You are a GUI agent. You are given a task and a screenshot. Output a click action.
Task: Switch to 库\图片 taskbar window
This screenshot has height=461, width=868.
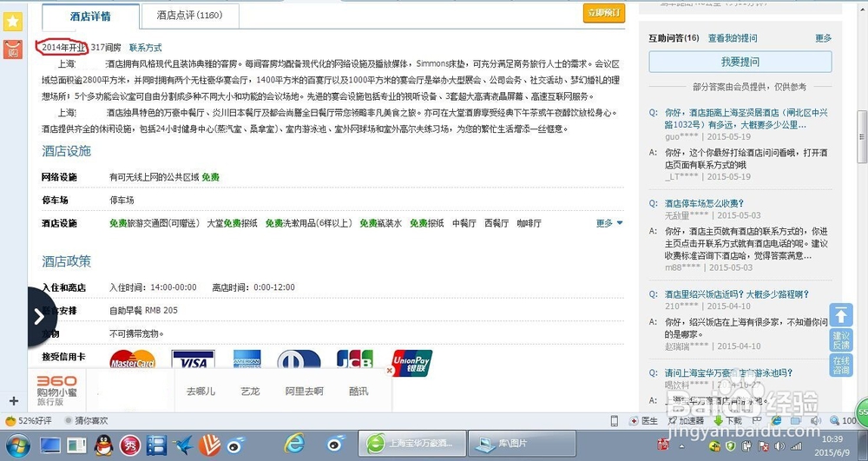click(522, 444)
